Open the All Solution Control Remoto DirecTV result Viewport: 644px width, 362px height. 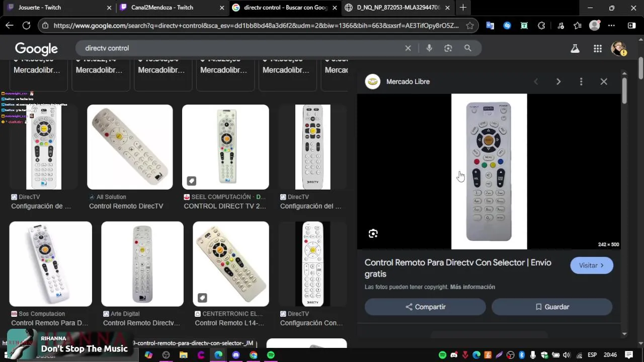[x=130, y=147]
